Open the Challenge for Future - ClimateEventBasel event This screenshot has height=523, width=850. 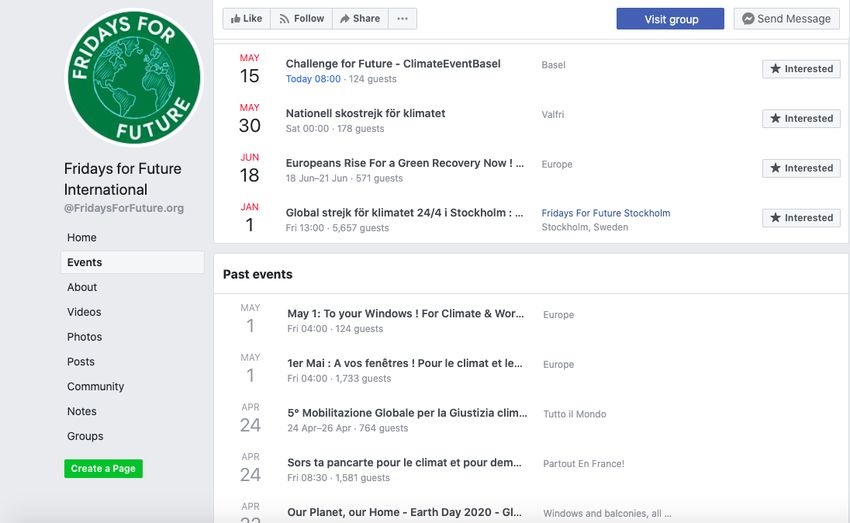click(x=393, y=63)
